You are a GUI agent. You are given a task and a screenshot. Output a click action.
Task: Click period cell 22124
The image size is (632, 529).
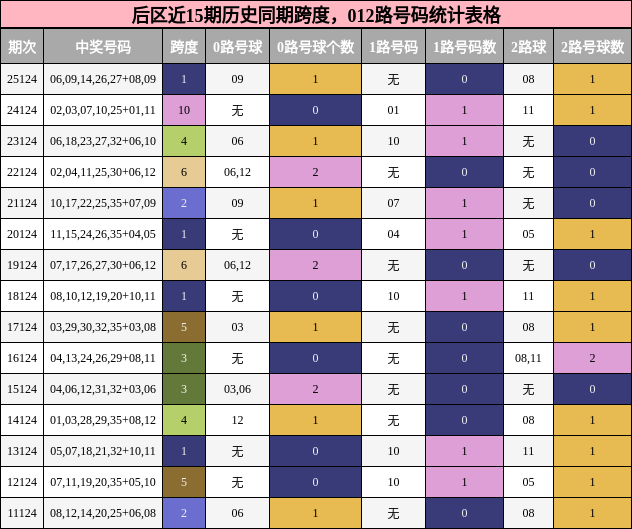click(22, 172)
